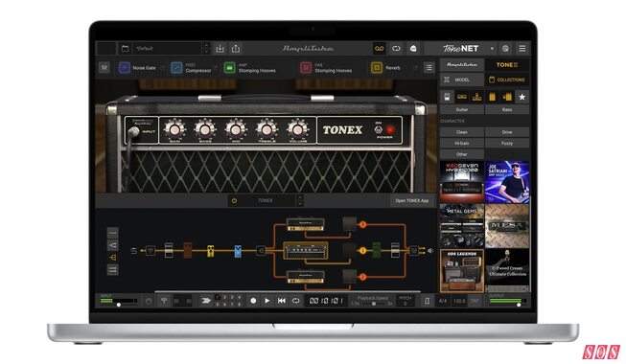Open the COLLECTIONS tab
Screen dimensions: 626x364
point(507,80)
